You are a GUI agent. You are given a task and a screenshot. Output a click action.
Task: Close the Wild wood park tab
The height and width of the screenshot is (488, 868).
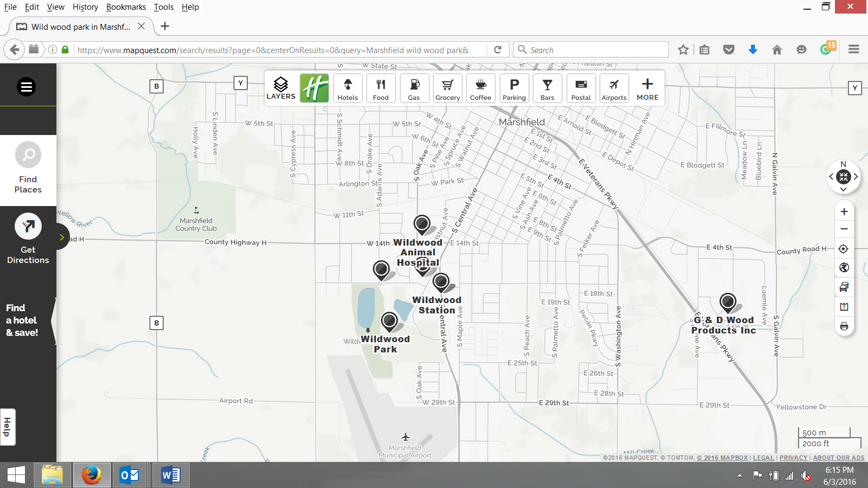[x=141, y=26]
